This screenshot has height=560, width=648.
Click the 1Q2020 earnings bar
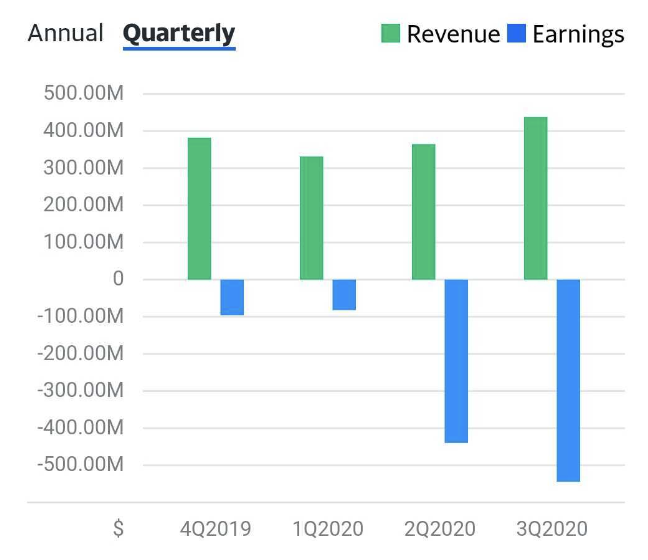pos(344,295)
